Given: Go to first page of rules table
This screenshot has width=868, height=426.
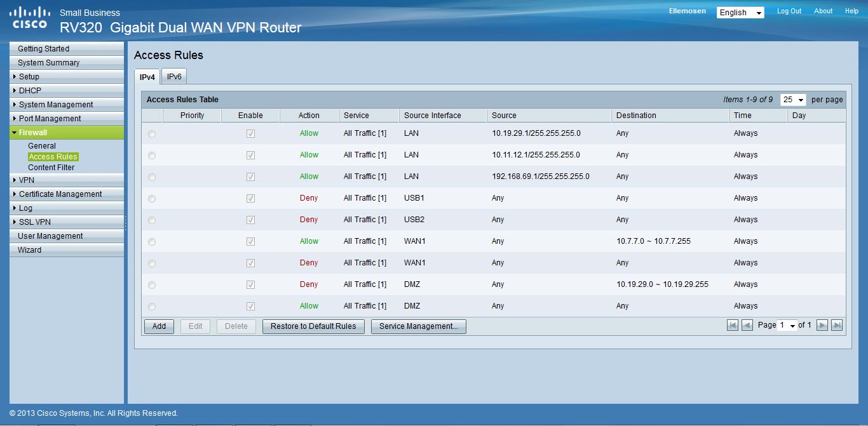Looking at the screenshot, I should [733, 325].
